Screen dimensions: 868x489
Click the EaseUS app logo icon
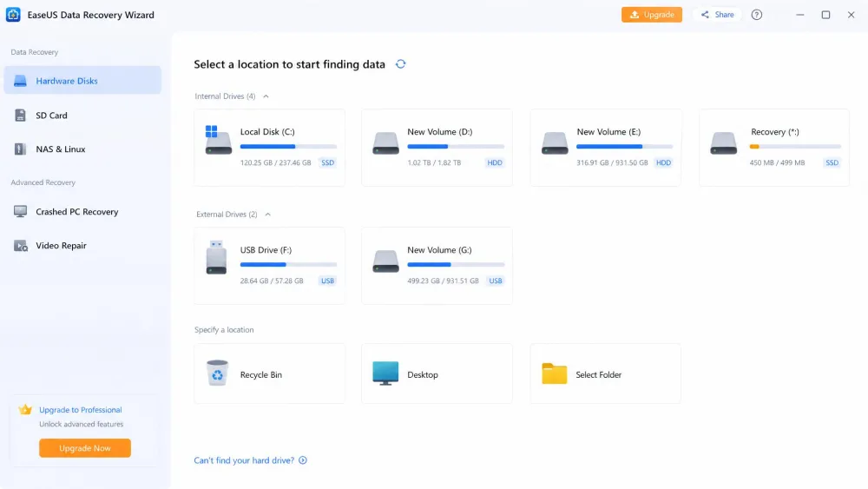point(13,15)
